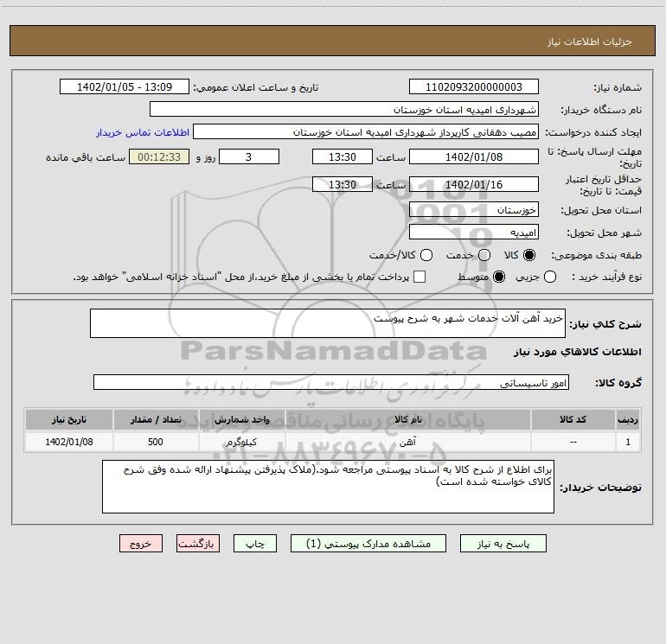Click the پاسخ به نیاز button

point(503,544)
